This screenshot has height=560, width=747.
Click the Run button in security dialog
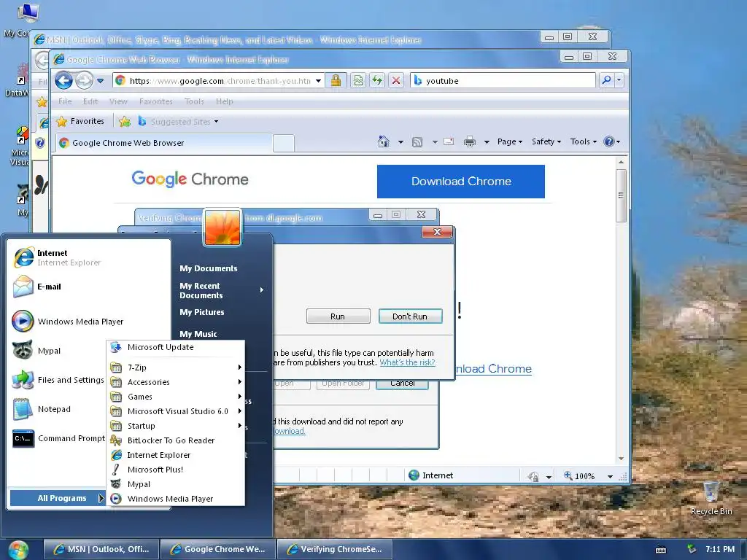click(338, 316)
